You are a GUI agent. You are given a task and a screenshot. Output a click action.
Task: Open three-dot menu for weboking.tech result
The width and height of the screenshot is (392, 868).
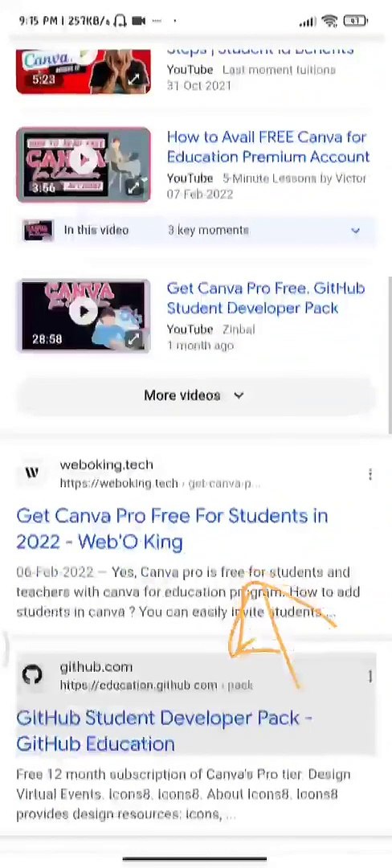coord(370,474)
